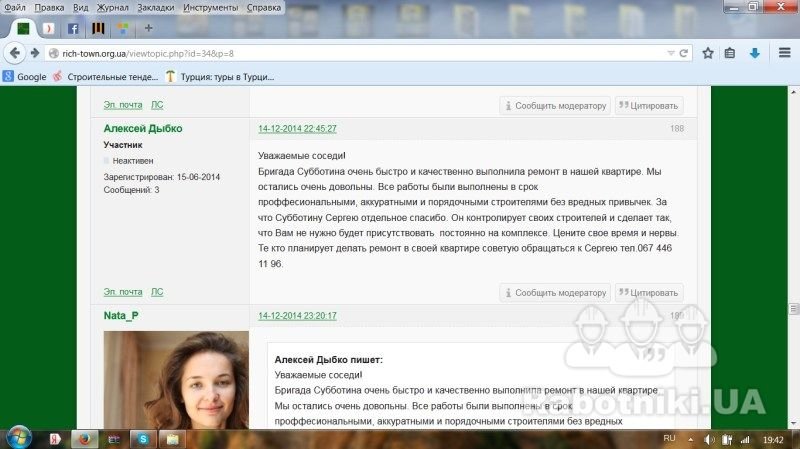
Task: Click the browser back arrow button
Action: (15, 53)
